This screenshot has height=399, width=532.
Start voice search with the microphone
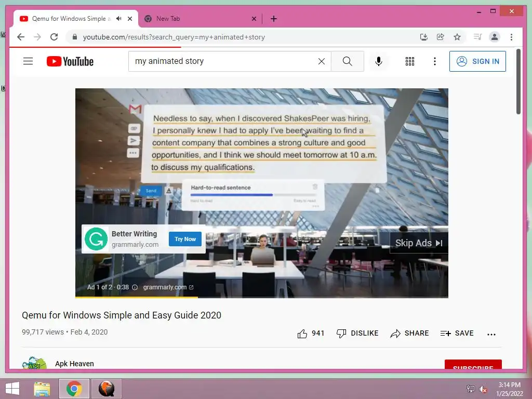click(379, 61)
